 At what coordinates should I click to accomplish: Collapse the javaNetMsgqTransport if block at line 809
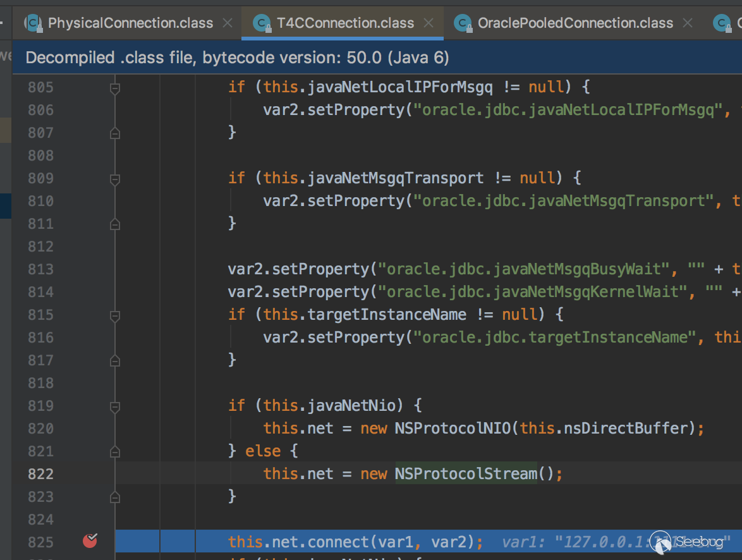115,178
